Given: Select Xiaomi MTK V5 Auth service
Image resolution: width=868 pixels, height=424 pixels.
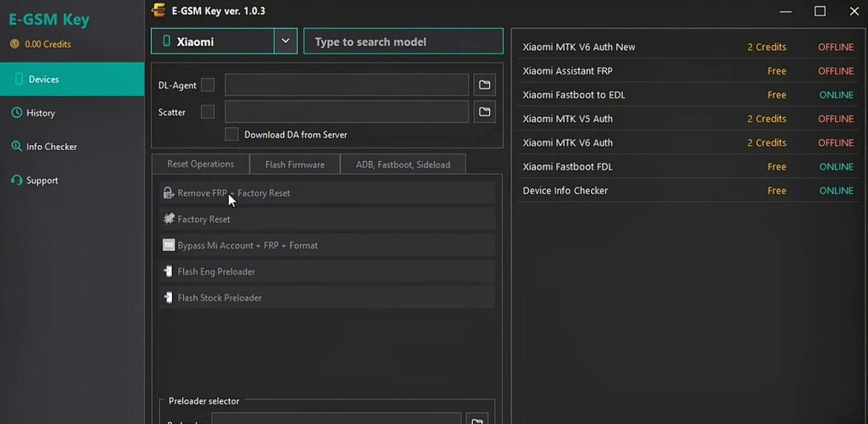Looking at the screenshot, I should click(688, 119).
